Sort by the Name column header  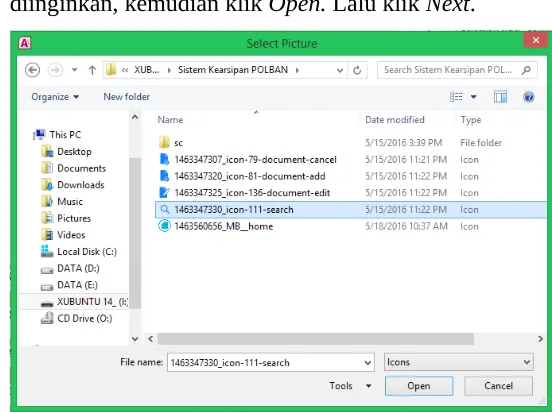point(170,120)
